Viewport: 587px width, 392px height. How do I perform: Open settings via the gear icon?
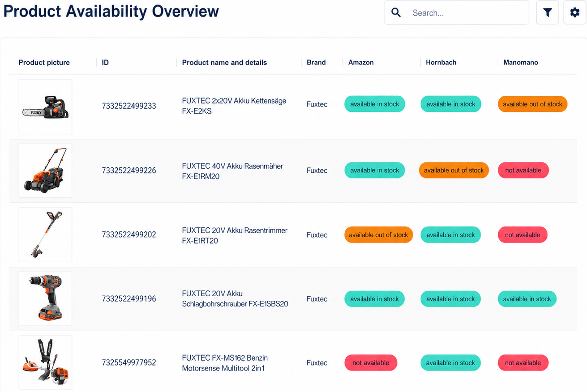coord(574,13)
